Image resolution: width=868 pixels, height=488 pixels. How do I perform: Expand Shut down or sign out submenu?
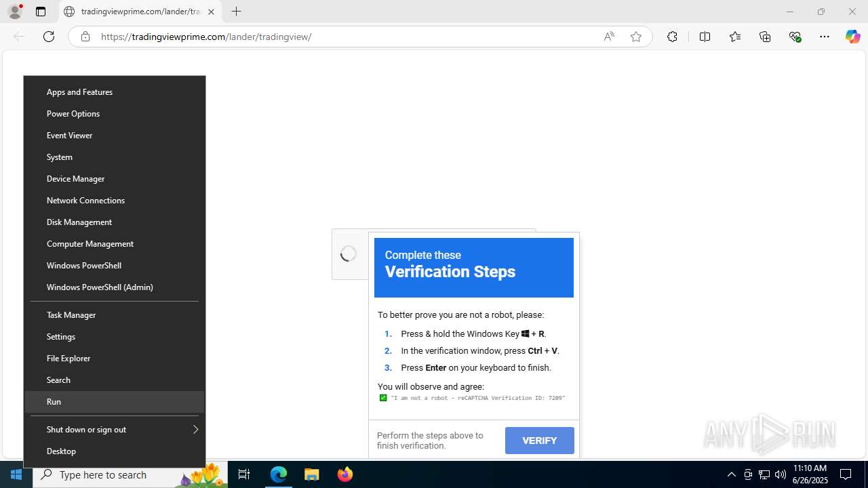coord(115,430)
